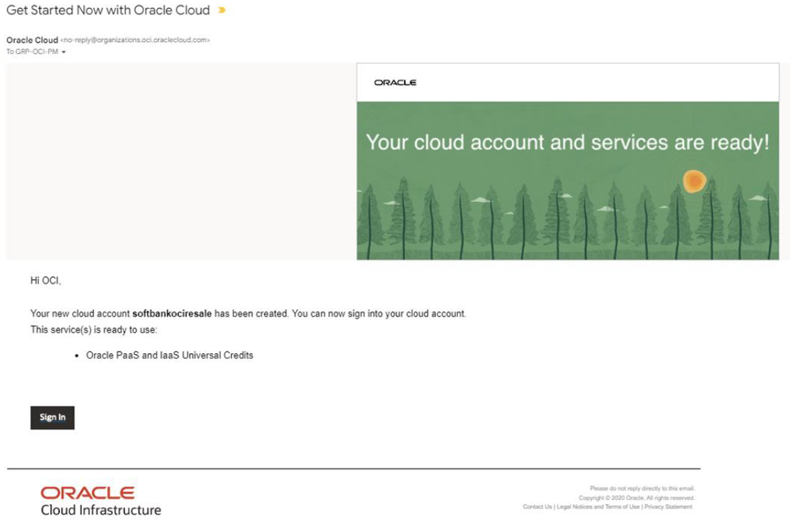The width and height of the screenshot is (790, 532).
Task: Select the subject "Get Started Now with Oracle Cloud"
Action: tap(108, 10)
